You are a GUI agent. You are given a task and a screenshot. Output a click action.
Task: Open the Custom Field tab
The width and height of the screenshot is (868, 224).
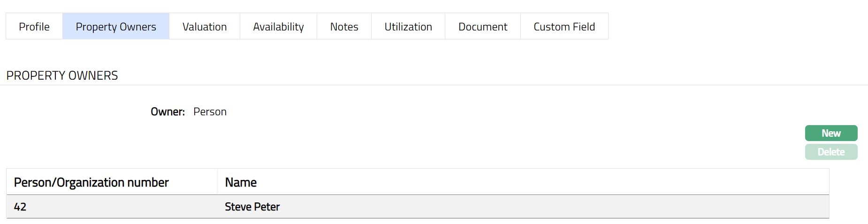[564, 27]
